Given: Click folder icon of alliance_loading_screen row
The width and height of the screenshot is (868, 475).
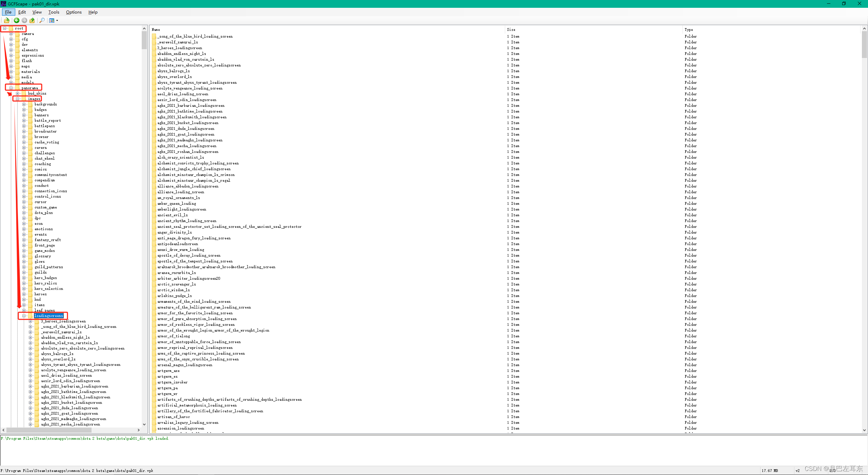Looking at the screenshot, I should tap(154, 192).
